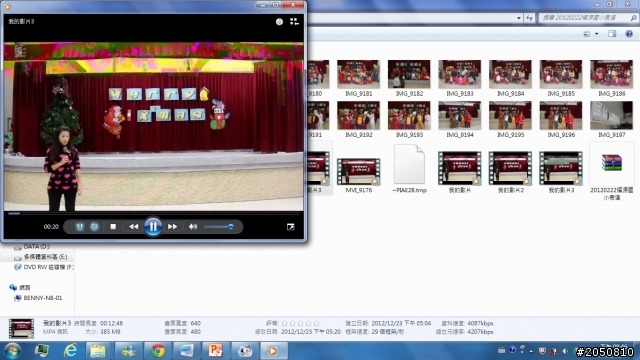Image resolution: width=640 pixels, height=360 pixels.
Task: Select IMG_9197 photo in Explorer
Action: (611, 116)
